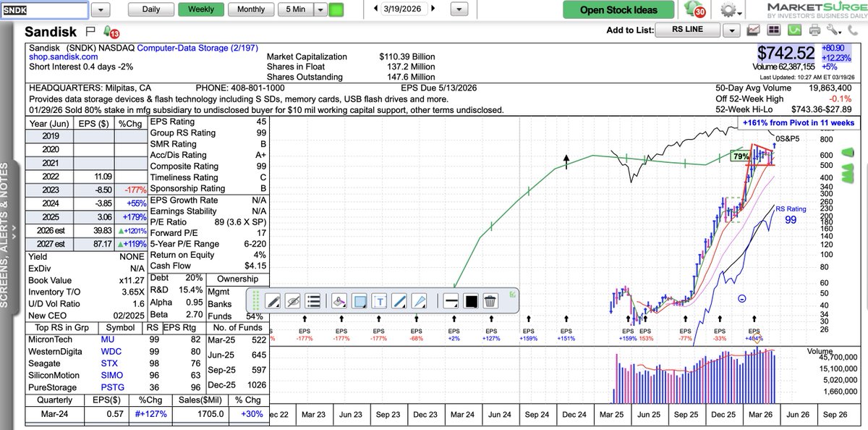
Task: Click the Composite Rating row
Action: coord(208,166)
